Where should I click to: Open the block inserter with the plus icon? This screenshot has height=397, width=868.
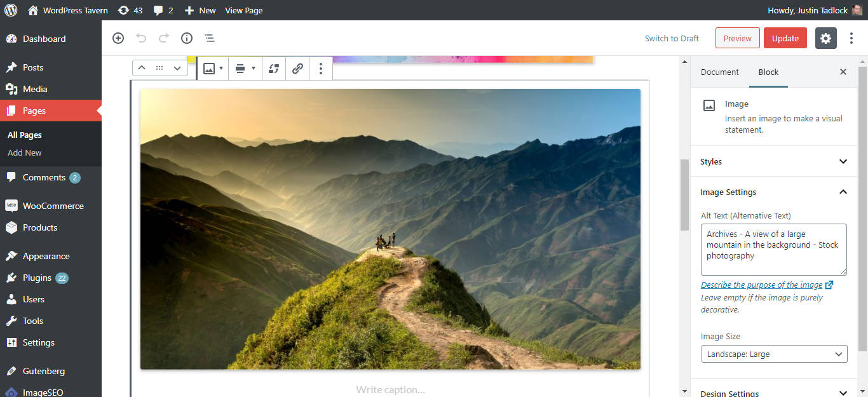[x=118, y=38]
